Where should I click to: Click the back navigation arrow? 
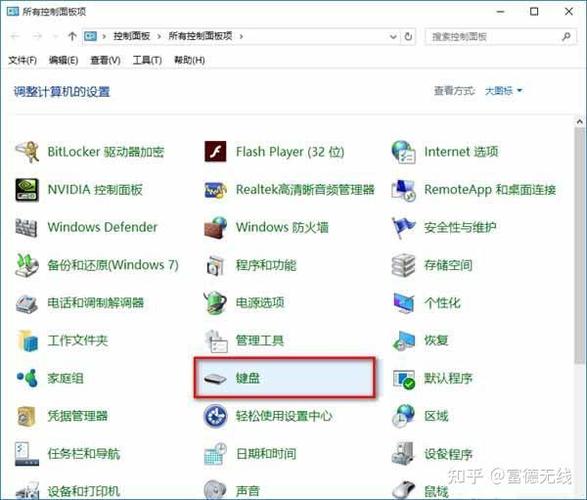coord(15,36)
